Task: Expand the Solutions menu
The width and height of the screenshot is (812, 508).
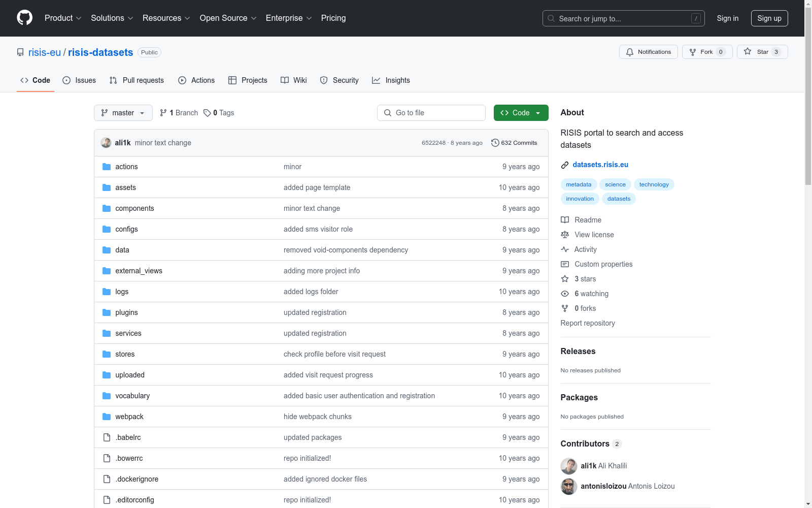Action: tap(112, 18)
